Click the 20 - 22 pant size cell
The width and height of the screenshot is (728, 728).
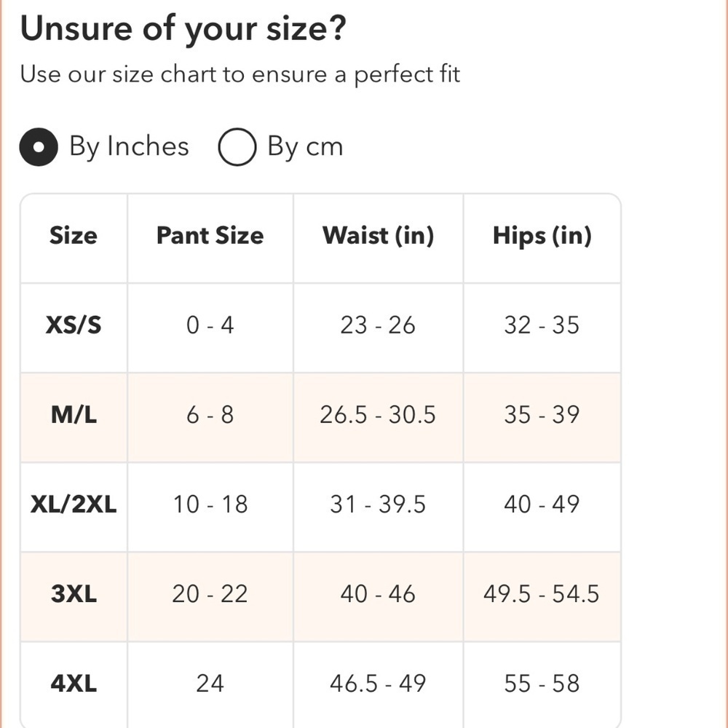click(210, 594)
